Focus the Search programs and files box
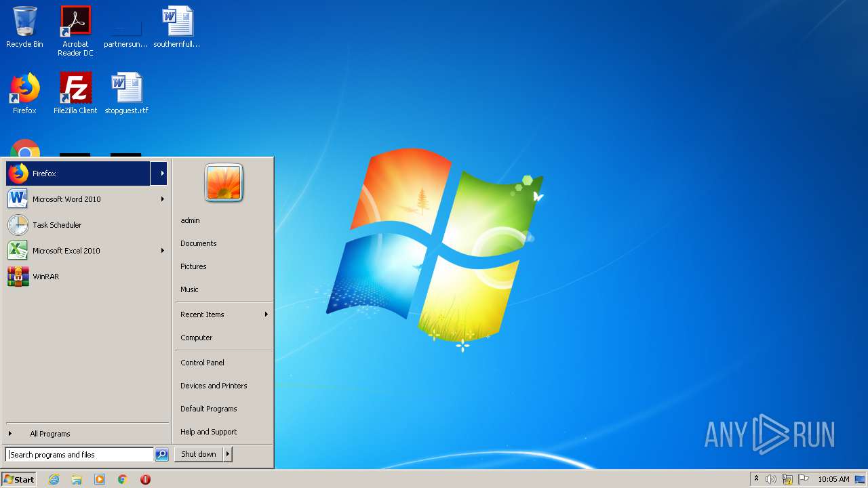The width and height of the screenshot is (868, 488). [x=79, y=455]
